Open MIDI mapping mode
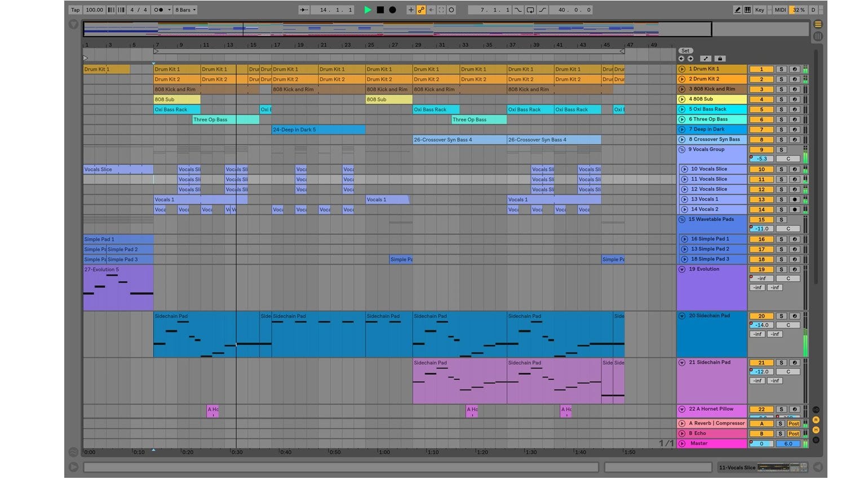This screenshot has height=479, width=868. click(780, 10)
